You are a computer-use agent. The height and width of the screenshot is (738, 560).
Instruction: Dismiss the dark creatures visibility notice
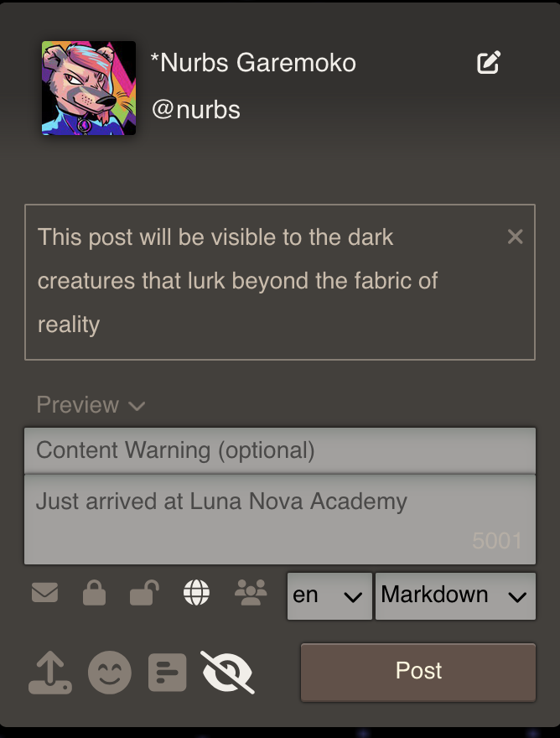[x=516, y=237]
